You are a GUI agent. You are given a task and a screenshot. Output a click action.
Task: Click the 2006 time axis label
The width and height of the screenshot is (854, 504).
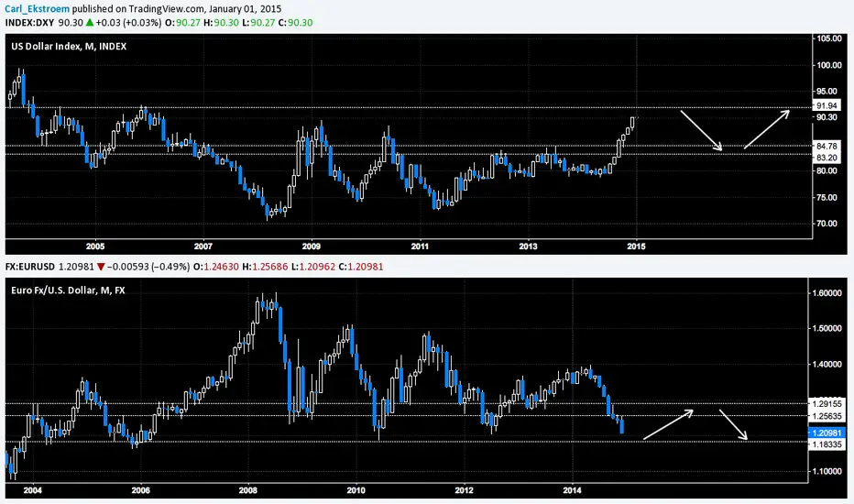point(140,490)
